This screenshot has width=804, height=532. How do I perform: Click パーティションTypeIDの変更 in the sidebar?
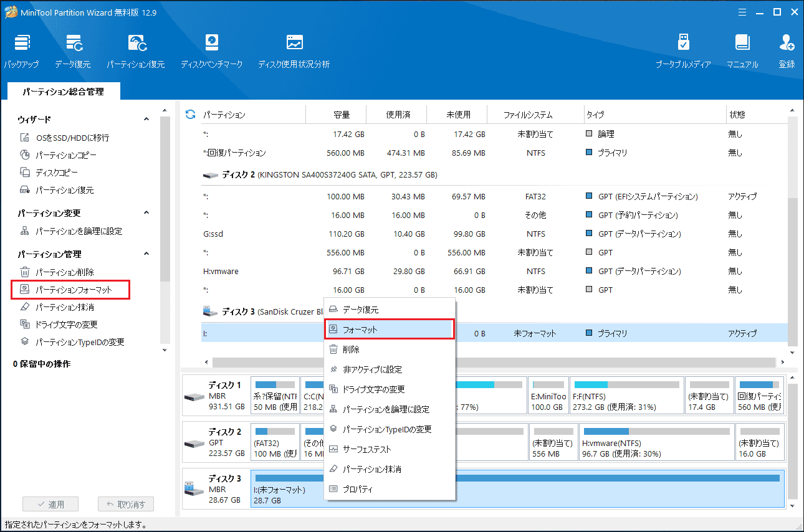pos(72,342)
